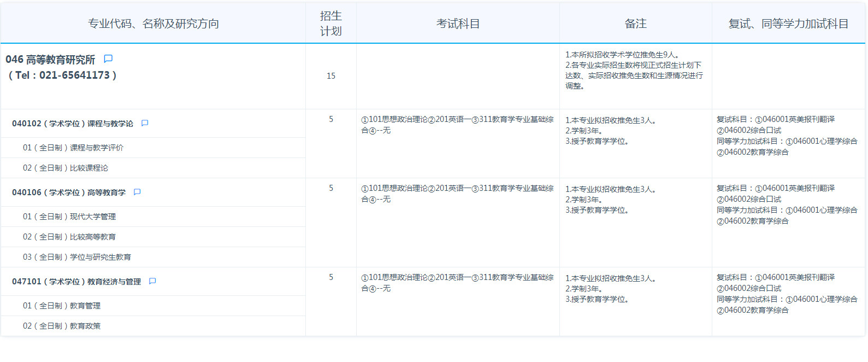This screenshot has height=362, width=868.
Task: Select major 047101 教育经济与管理
Action: tap(76, 282)
